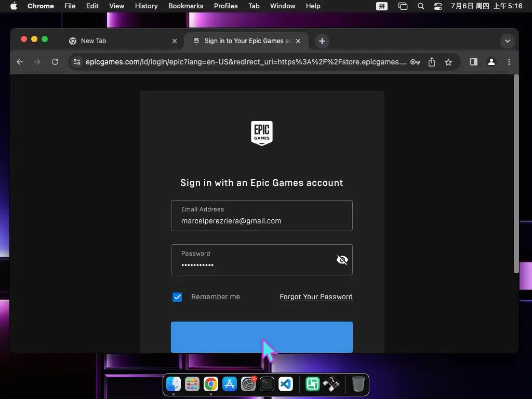Open Spotlight search icon
The height and width of the screenshot is (399, 532).
pos(421,6)
